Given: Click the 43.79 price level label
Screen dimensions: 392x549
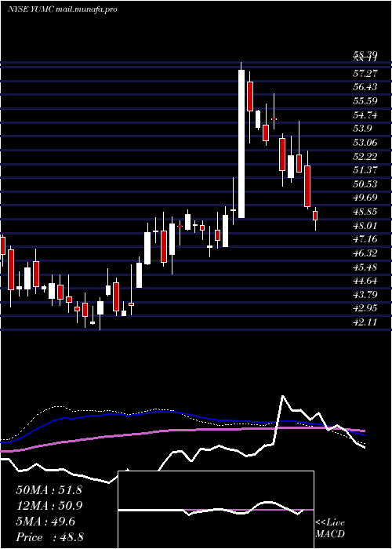Looking at the screenshot, I should click(x=365, y=294).
